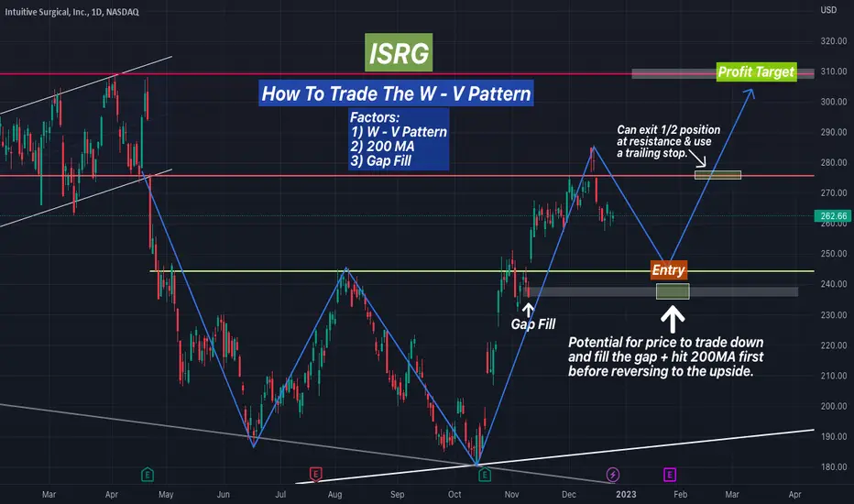Click 200.00 on the price axis

pyautogui.click(x=833, y=407)
